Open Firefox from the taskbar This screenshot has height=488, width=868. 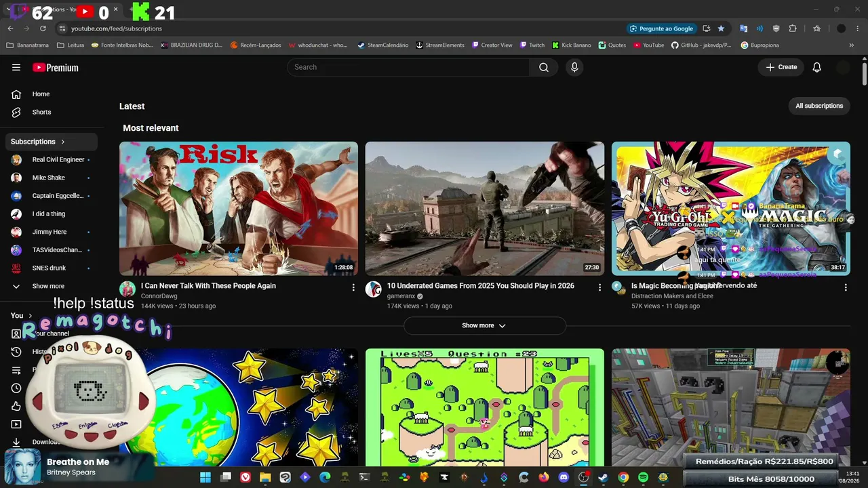tap(544, 477)
